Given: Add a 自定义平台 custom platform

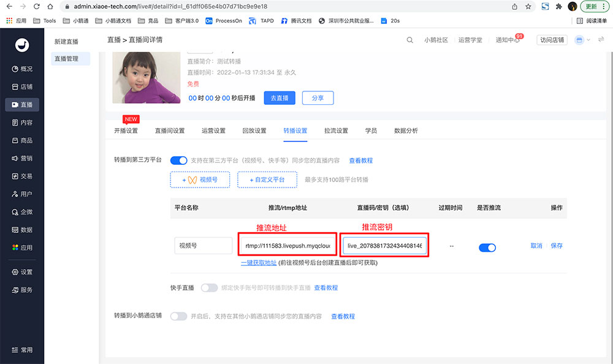Looking at the screenshot, I should pos(267,180).
